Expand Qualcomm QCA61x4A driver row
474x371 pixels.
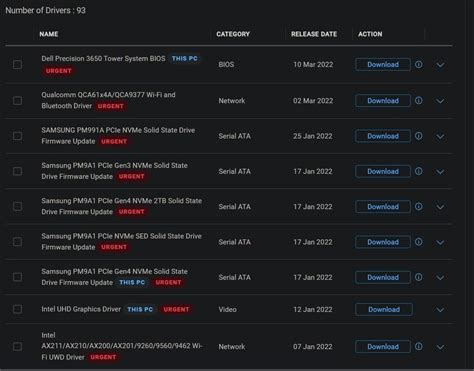coord(440,101)
